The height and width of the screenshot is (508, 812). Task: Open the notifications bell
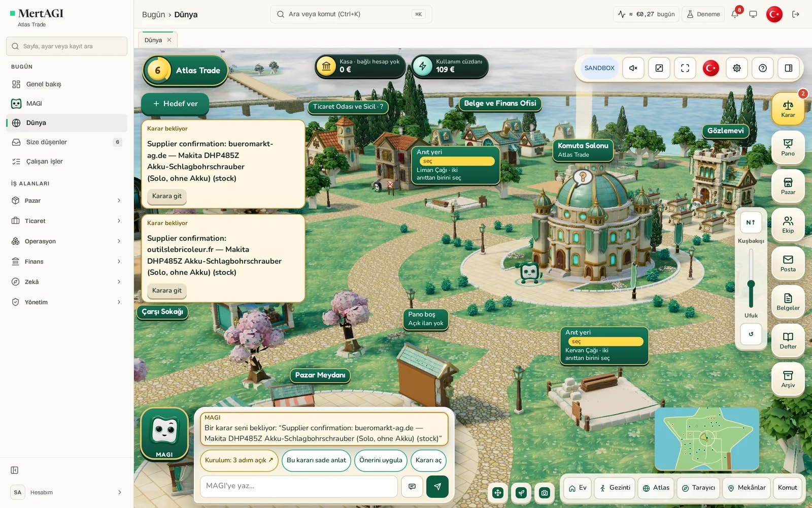click(735, 14)
